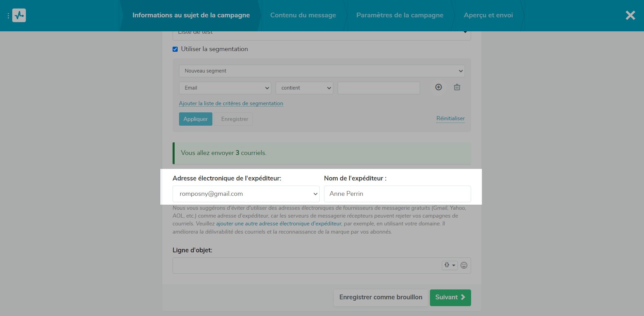The height and width of the screenshot is (316, 644).
Task: Click the SendPulse logo icon
Action: point(19,15)
